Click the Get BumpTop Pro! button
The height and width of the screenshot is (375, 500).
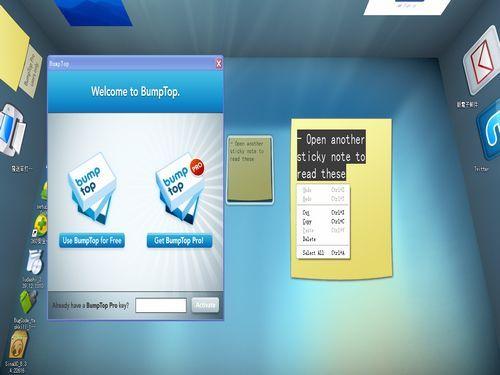point(179,240)
